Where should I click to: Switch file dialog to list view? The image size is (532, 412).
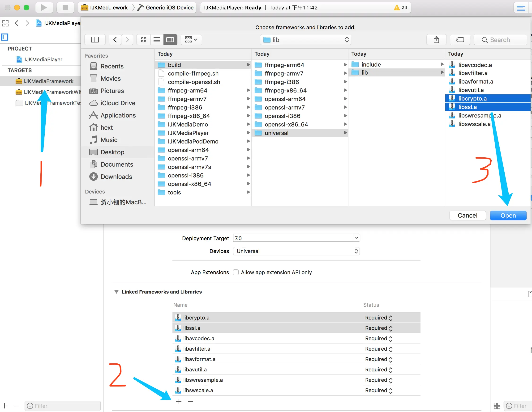coord(157,40)
